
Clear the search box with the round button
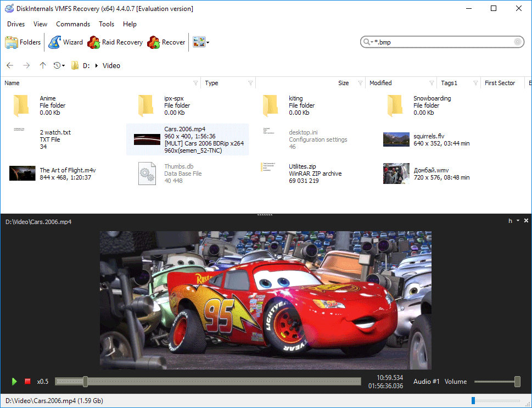[x=517, y=42]
